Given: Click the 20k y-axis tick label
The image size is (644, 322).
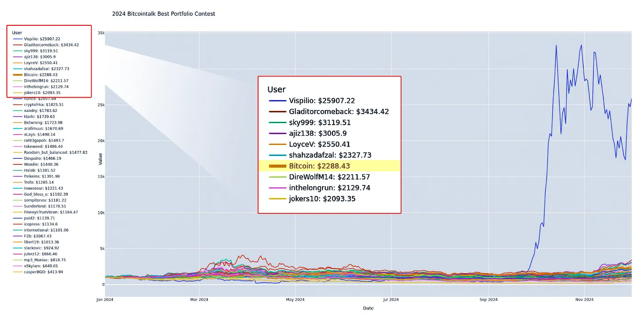Looking at the screenshot, I should pos(101,141).
